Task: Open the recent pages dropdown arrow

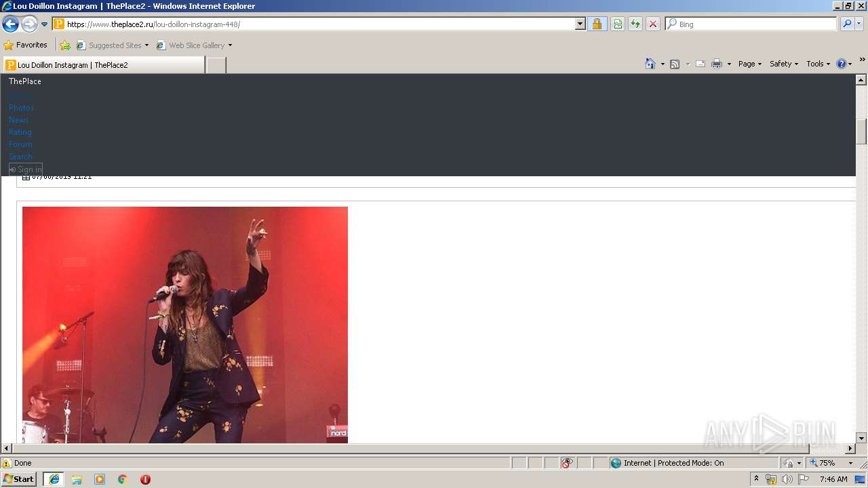Action: (x=45, y=24)
